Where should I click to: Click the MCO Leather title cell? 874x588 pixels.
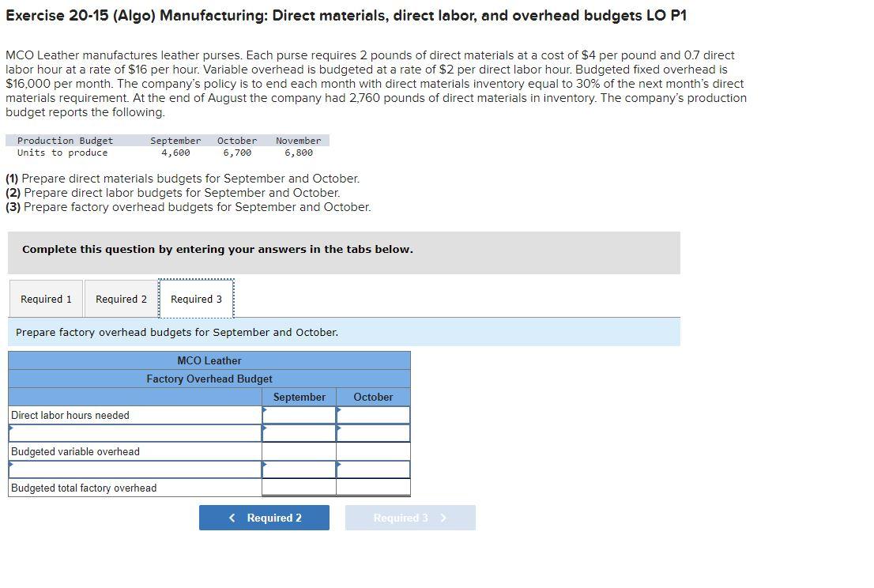209,360
